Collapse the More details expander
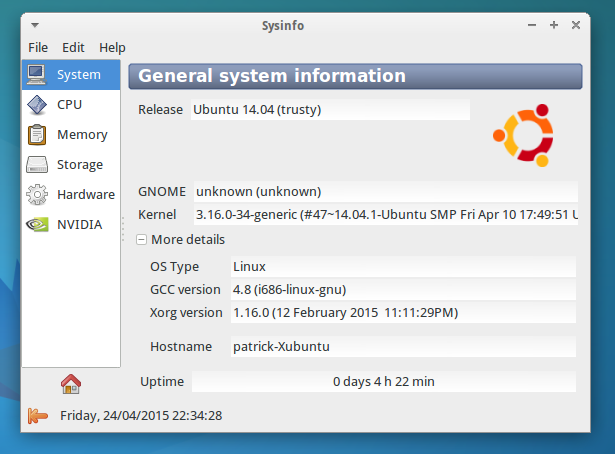 point(141,240)
